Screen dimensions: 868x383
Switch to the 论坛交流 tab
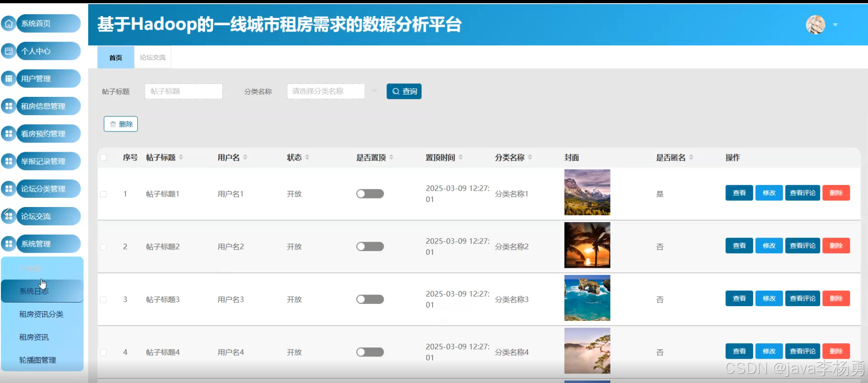point(153,58)
